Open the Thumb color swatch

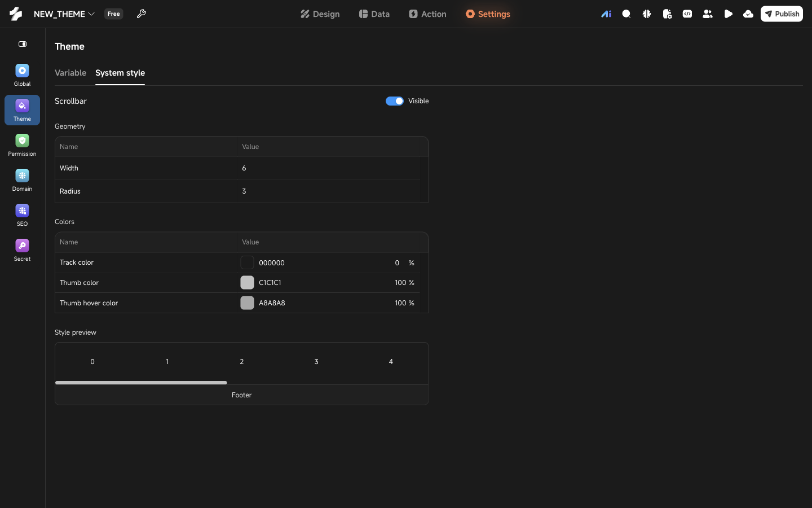(x=247, y=283)
